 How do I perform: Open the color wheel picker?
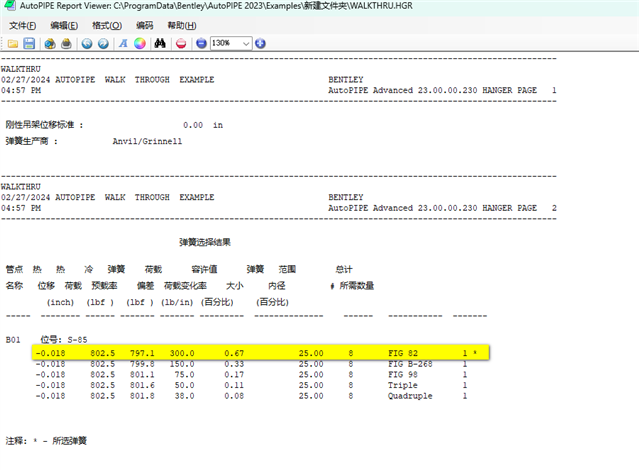click(140, 44)
